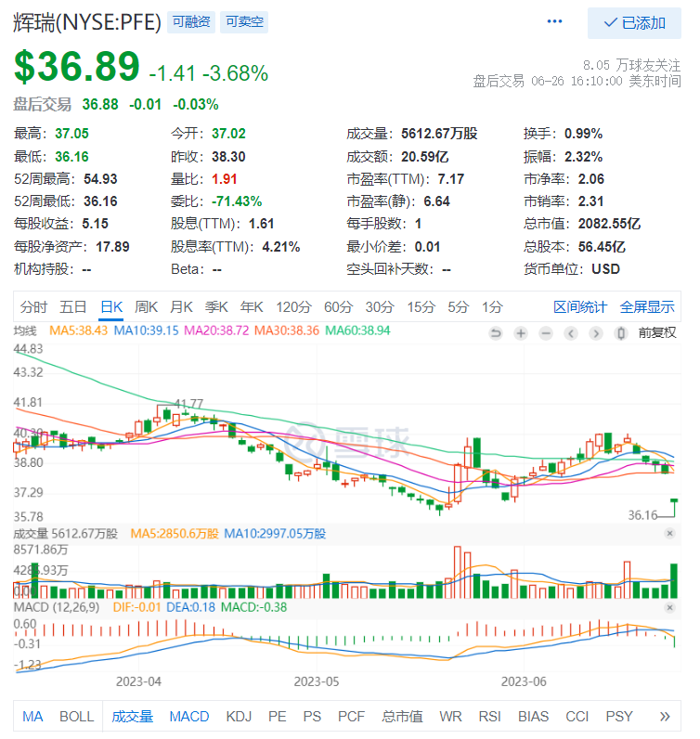700x739 pixels.
Task: Toggle the RSI indicator
Action: point(490,717)
